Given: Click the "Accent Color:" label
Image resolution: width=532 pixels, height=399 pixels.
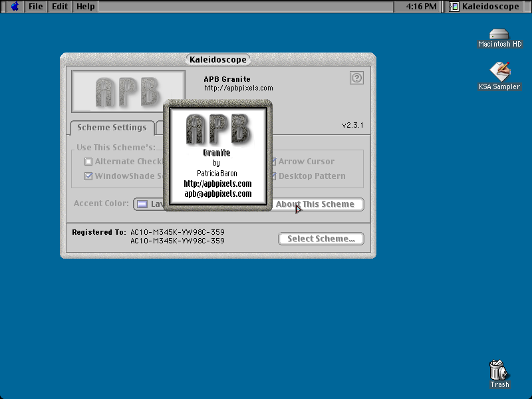Looking at the screenshot, I should pos(102,203).
